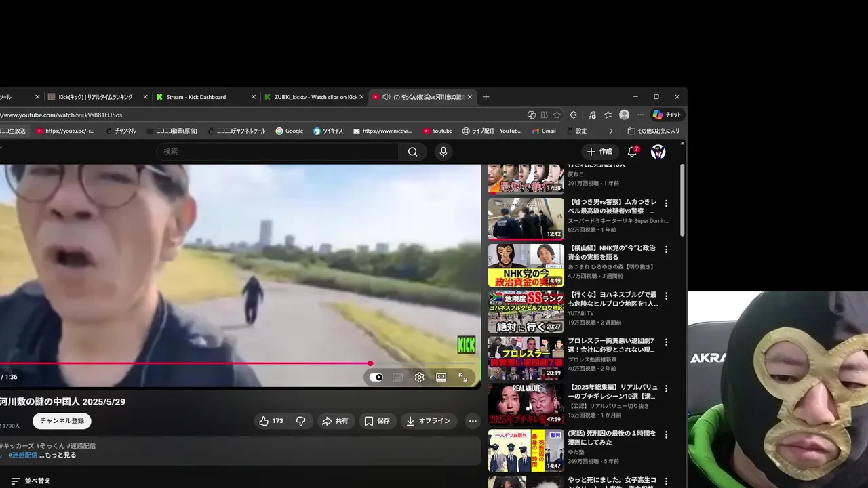The height and width of the screenshot is (488, 868).
Task: Enter fullscreen on the video player
Action: coord(463,378)
